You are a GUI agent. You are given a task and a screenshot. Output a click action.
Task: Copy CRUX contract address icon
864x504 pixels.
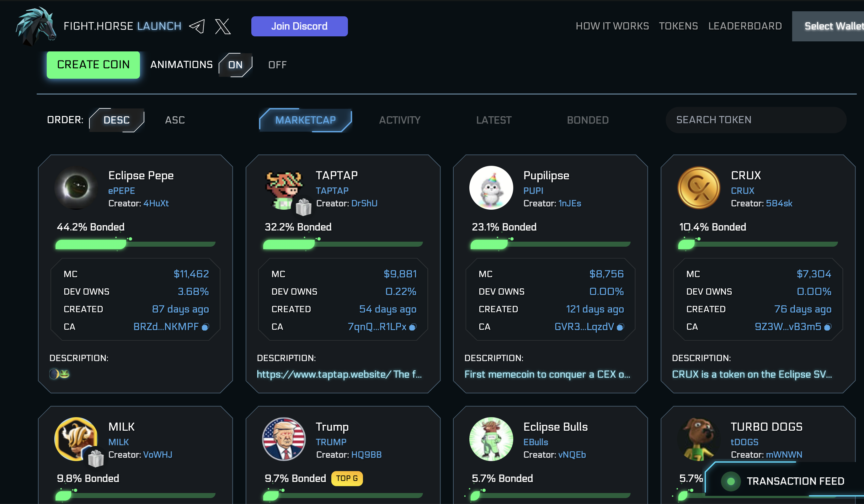(x=828, y=327)
